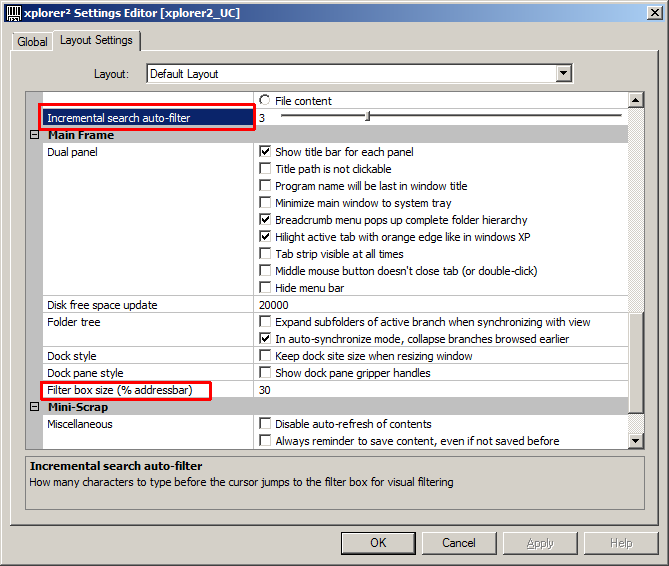Click the scrollbar down arrow
This screenshot has height=566, width=669.
(635, 440)
